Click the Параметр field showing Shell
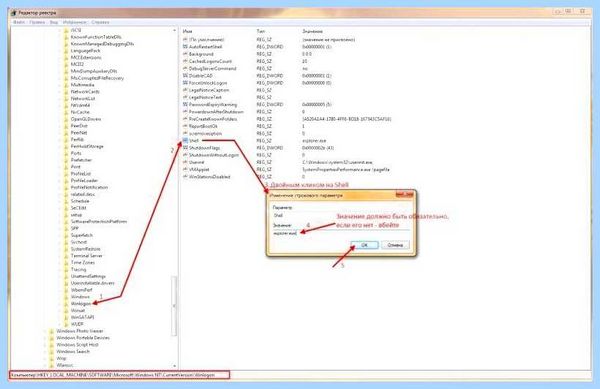600x389 pixels. (x=341, y=215)
